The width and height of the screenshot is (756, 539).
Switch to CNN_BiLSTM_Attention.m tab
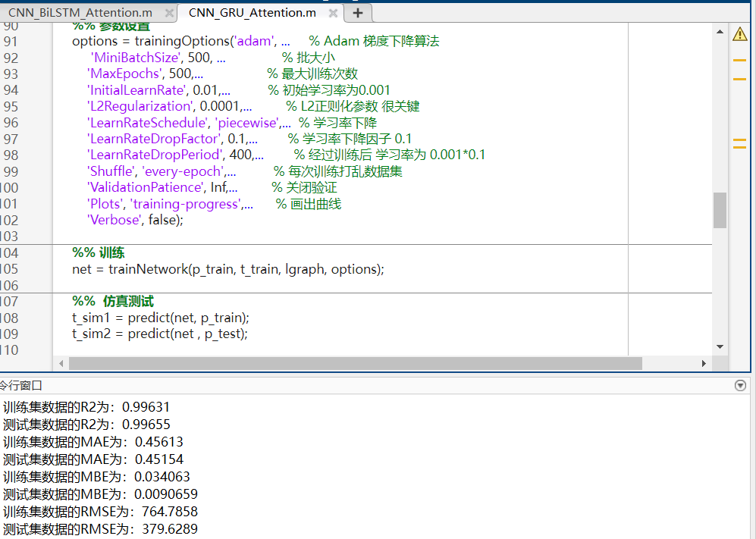point(80,13)
